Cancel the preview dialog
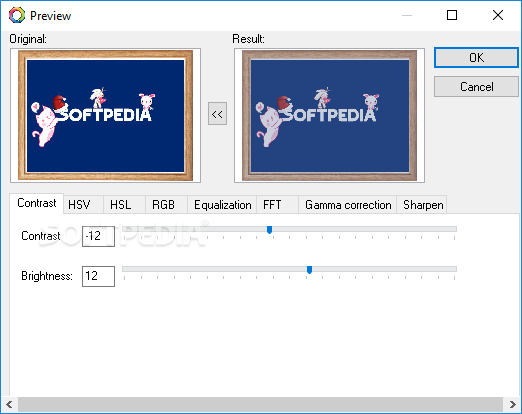 point(476,87)
